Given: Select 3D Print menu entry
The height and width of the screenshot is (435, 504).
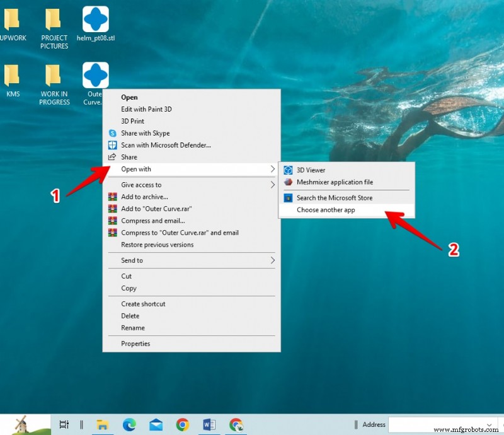Looking at the screenshot, I should pyautogui.click(x=192, y=121).
